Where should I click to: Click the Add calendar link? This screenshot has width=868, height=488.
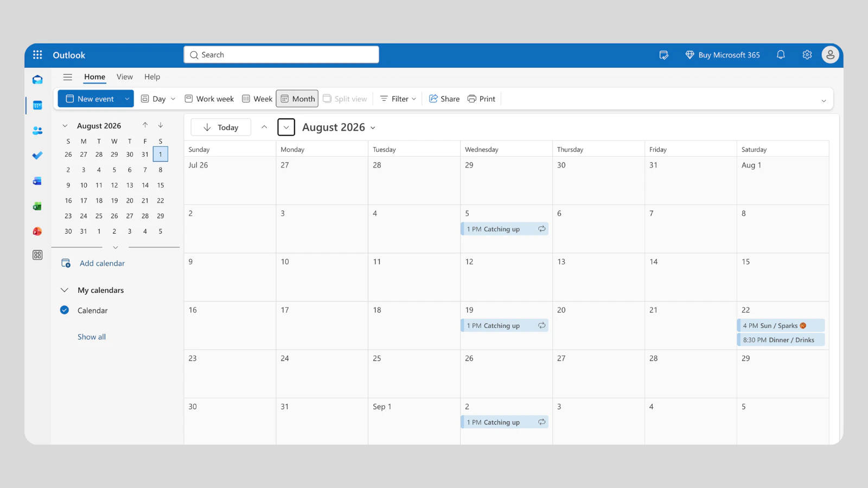(102, 264)
